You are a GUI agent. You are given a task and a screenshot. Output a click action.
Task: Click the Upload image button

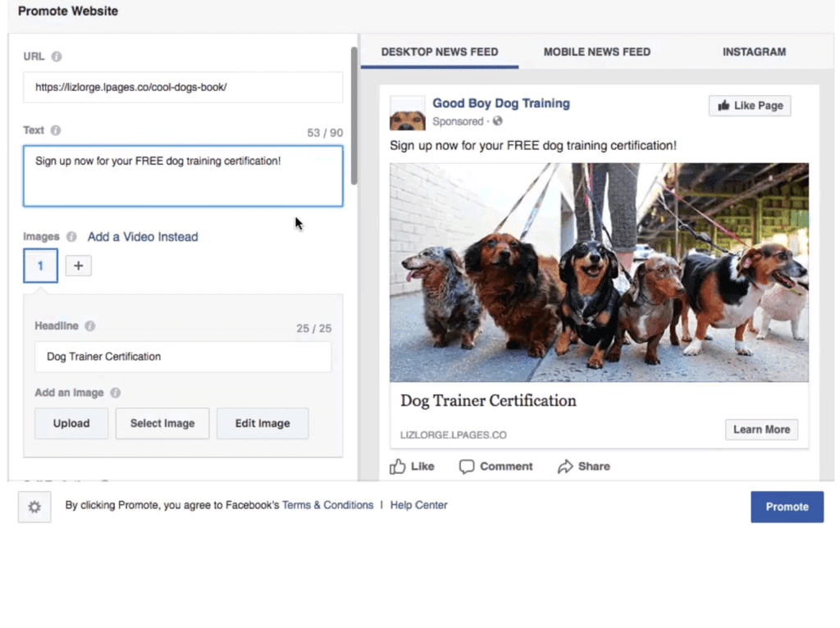[71, 423]
